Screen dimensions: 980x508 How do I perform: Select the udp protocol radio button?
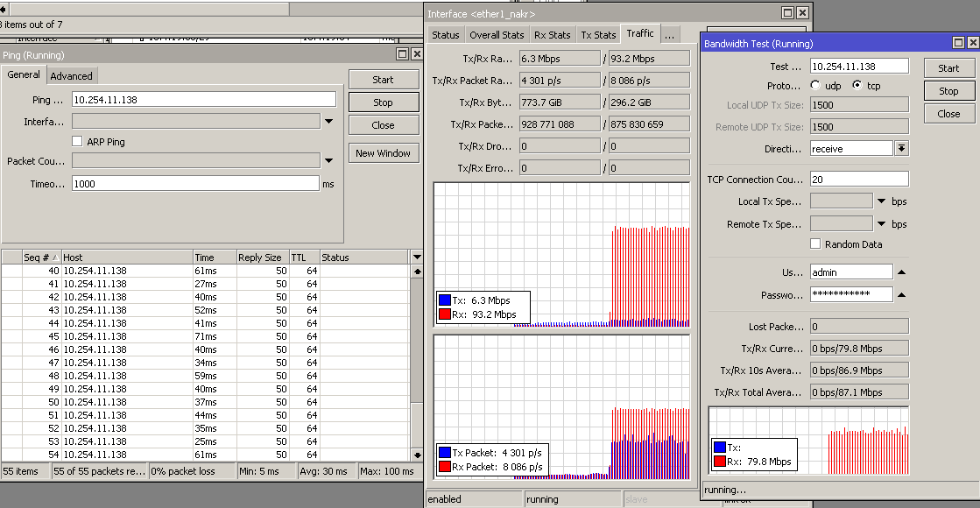tap(815, 86)
